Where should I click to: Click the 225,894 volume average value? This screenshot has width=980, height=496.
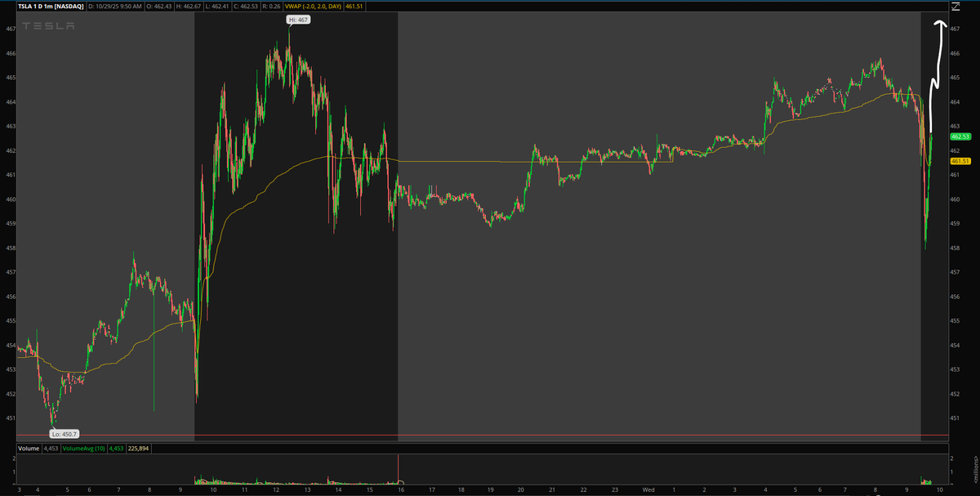[138, 448]
